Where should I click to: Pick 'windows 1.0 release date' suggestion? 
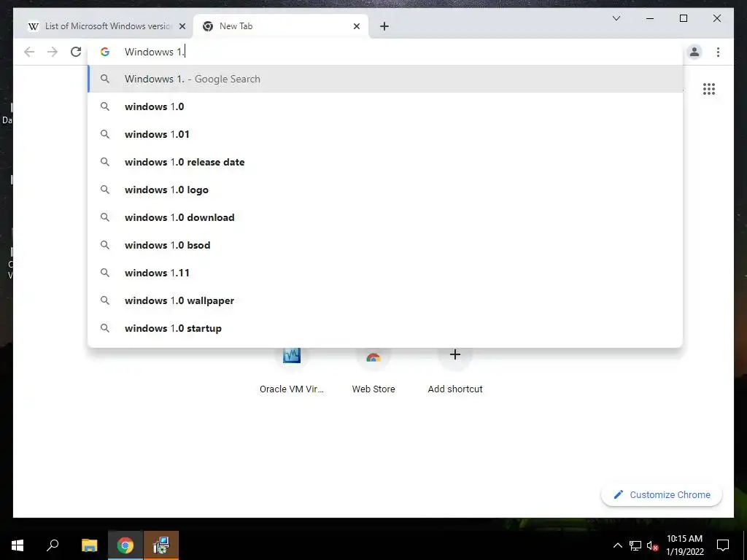pyautogui.click(x=385, y=162)
